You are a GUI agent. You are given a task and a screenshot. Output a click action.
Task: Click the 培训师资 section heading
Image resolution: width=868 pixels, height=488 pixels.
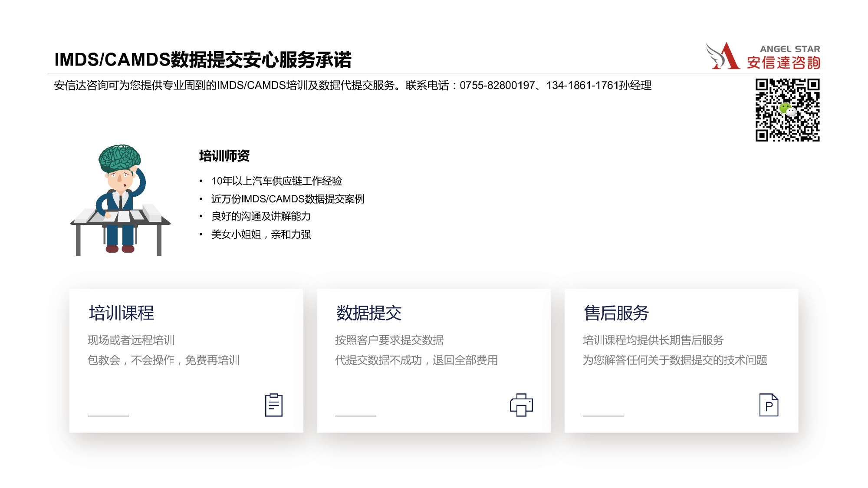tap(224, 156)
